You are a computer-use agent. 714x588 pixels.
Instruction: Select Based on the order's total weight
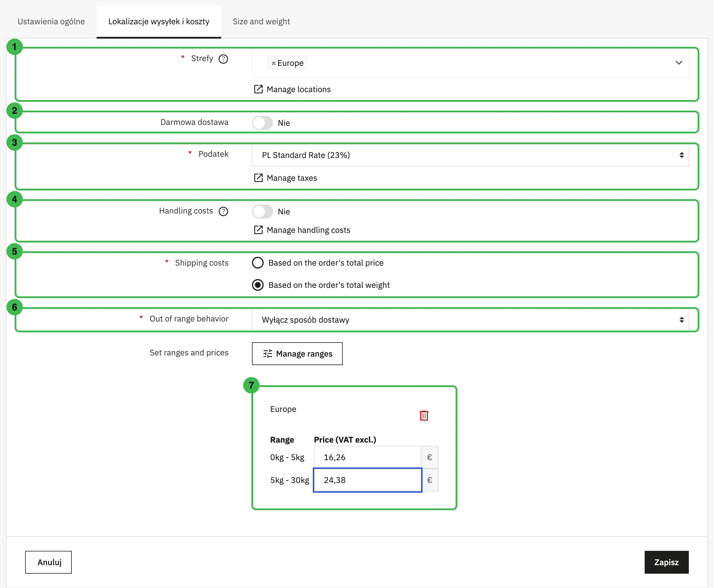[x=258, y=285]
